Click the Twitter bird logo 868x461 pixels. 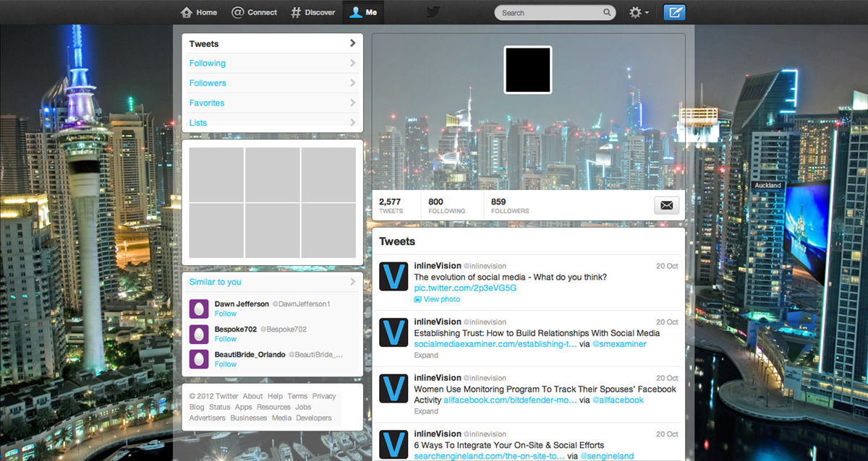pos(432,12)
